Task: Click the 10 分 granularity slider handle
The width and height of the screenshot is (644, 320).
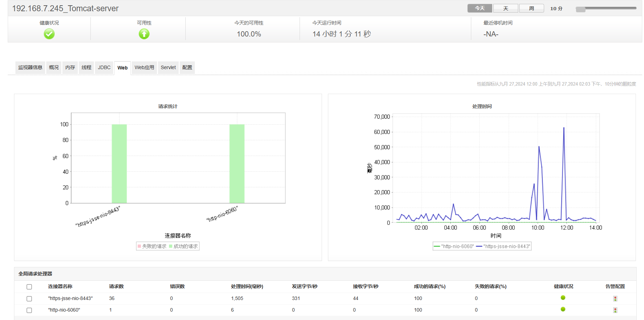Action: click(x=581, y=9)
